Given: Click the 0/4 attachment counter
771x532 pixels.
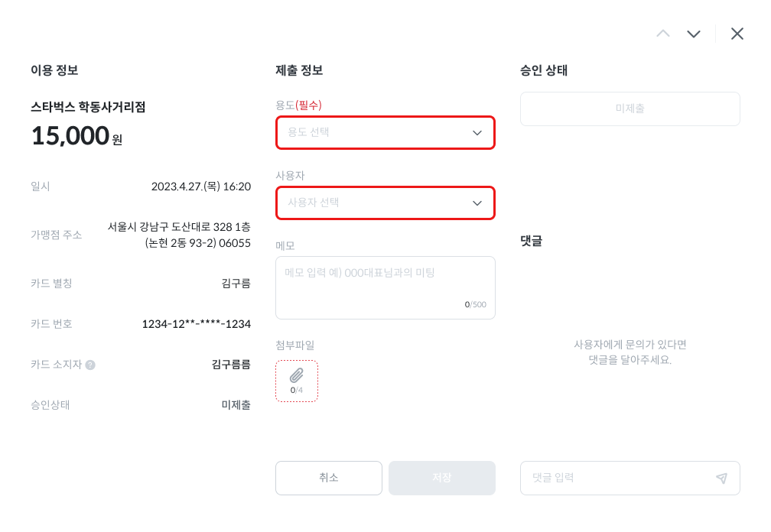Looking at the screenshot, I should (297, 391).
